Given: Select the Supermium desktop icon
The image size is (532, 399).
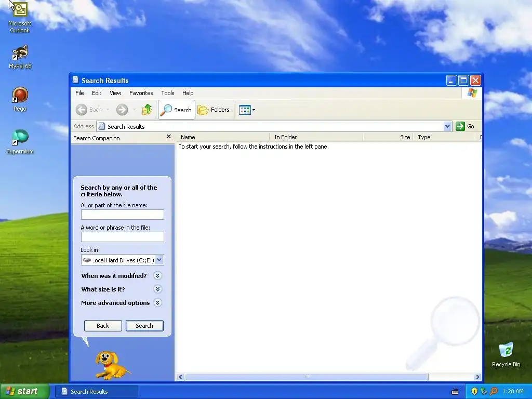Looking at the screenshot, I should point(20,142).
